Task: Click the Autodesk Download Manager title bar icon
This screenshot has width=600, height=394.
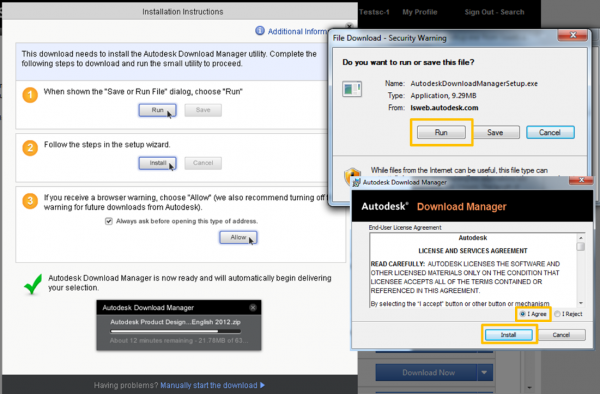Action: pyautogui.click(x=356, y=182)
